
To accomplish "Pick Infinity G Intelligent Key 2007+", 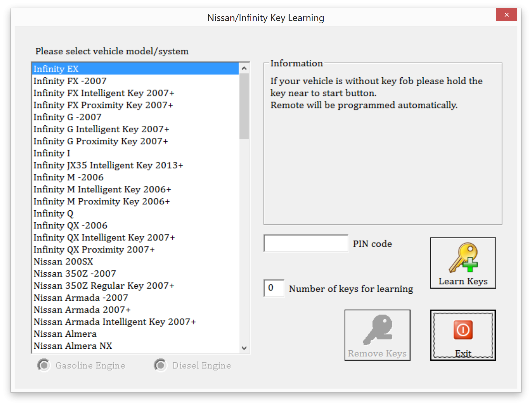I will pyautogui.click(x=135, y=129).
